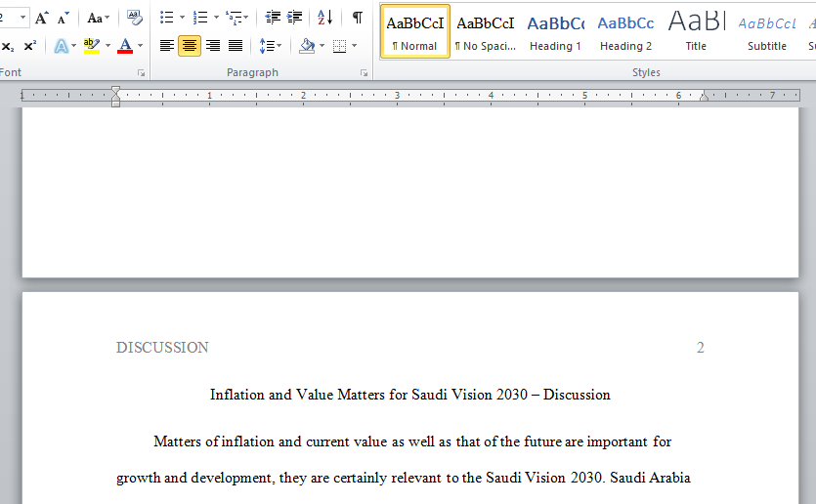Click the Sort A to Z icon

pos(325,18)
